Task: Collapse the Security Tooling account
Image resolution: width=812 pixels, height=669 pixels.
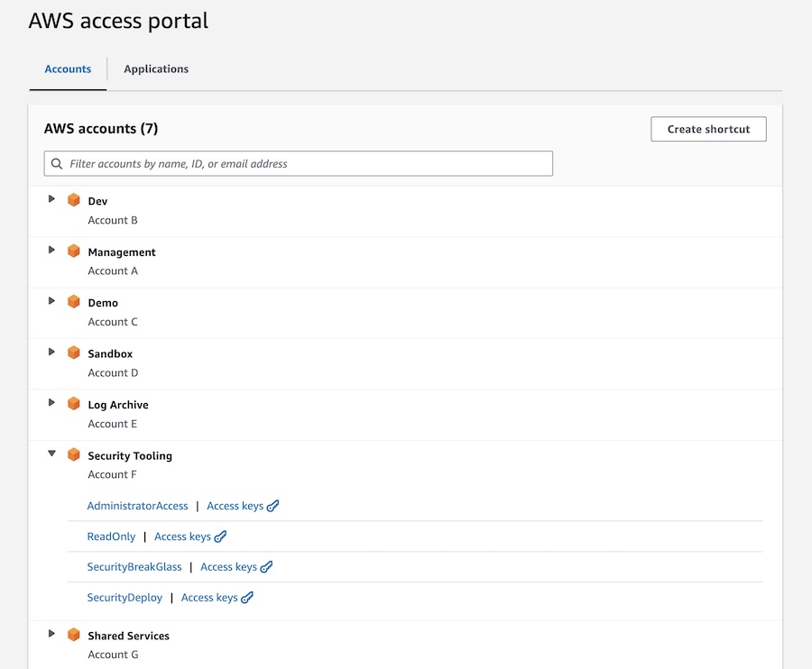Action: coord(51,454)
